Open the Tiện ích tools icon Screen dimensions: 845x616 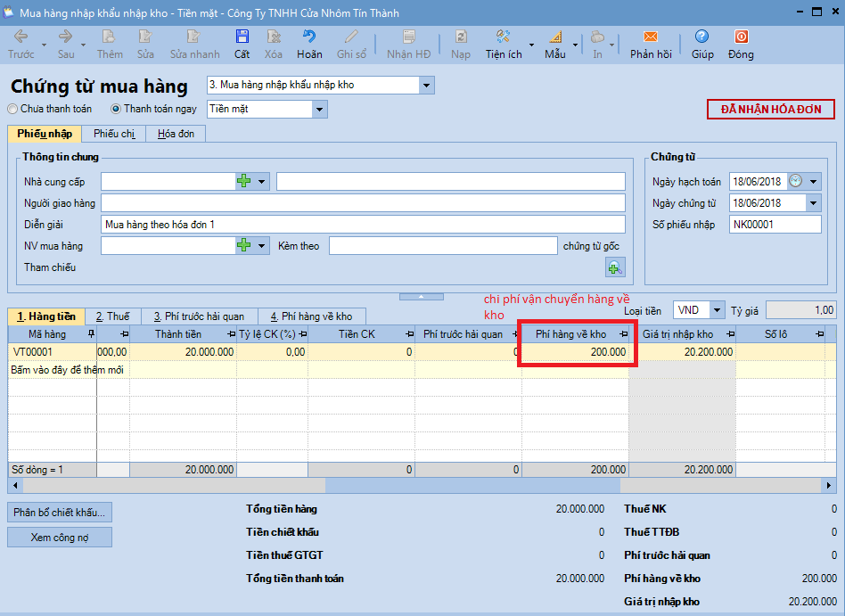tap(503, 37)
